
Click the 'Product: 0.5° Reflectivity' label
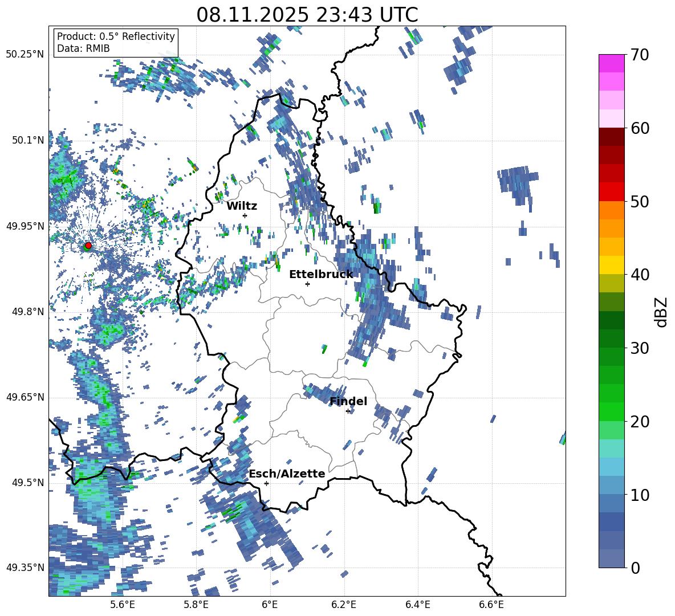coord(116,36)
